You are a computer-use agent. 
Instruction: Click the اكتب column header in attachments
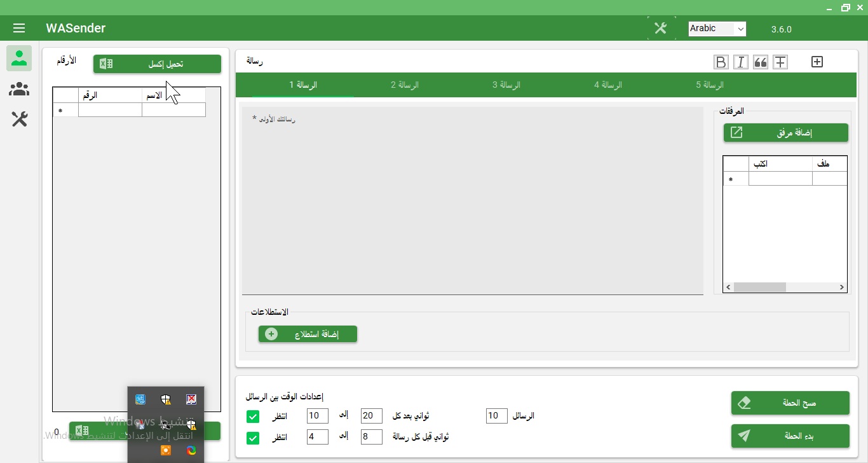point(780,164)
